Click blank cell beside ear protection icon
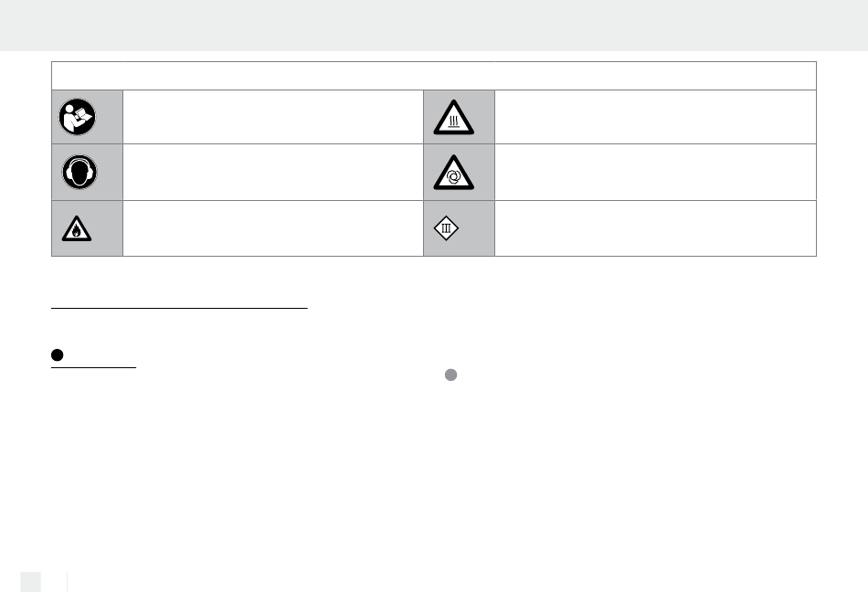The height and width of the screenshot is (613, 868). coord(273,172)
